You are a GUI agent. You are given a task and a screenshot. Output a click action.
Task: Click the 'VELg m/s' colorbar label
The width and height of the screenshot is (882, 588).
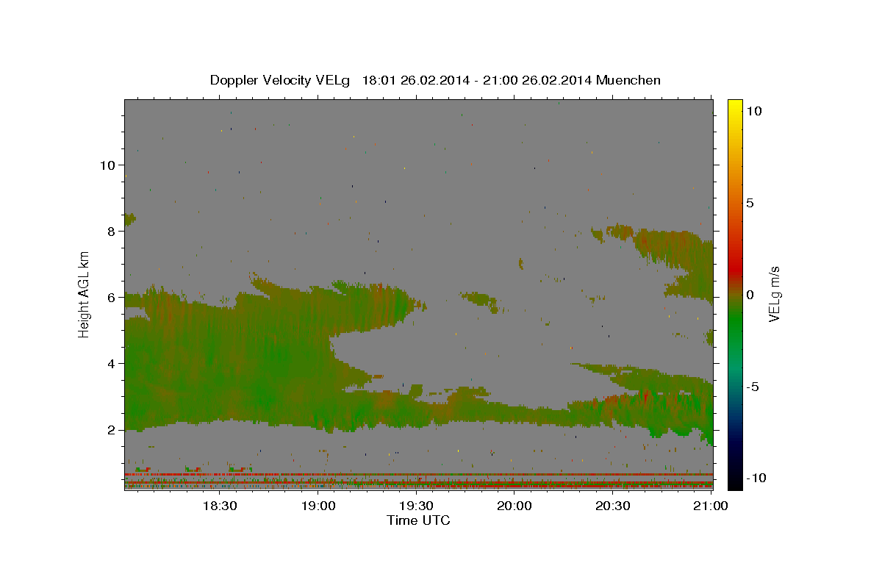click(774, 294)
